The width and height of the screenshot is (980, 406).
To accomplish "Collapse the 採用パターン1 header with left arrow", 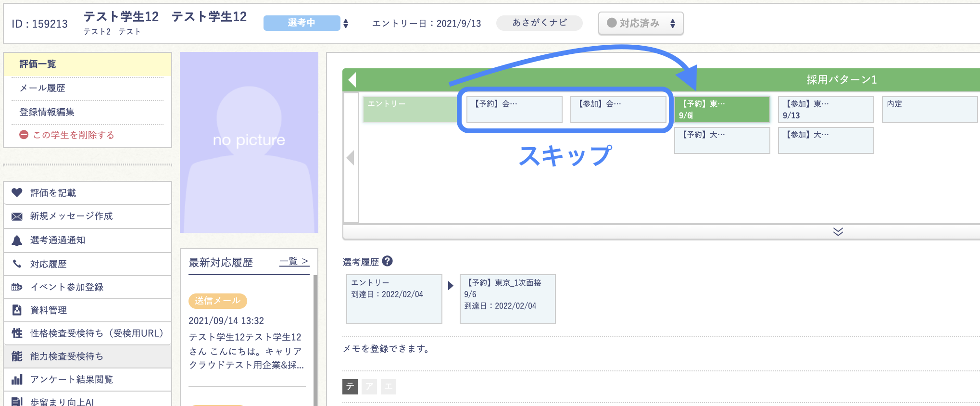I will pos(352,80).
